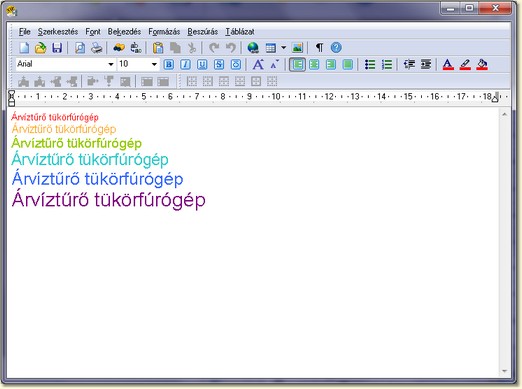Open an existing file via folder icon

tap(41, 48)
